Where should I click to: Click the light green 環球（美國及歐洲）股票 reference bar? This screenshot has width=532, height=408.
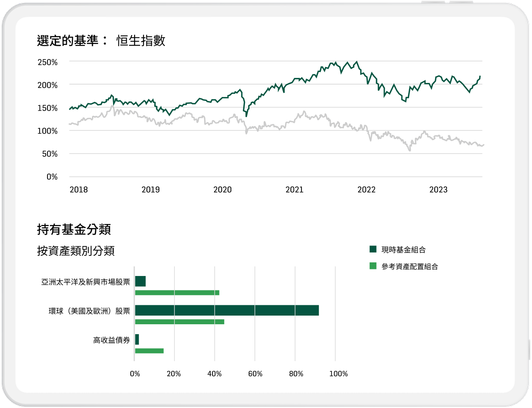tap(179, 322)
